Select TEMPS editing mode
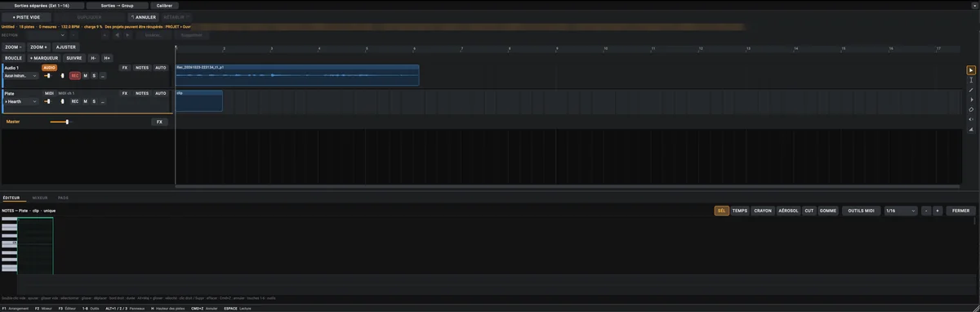This screenshot has height=312, width=980. tap(740, 211)
